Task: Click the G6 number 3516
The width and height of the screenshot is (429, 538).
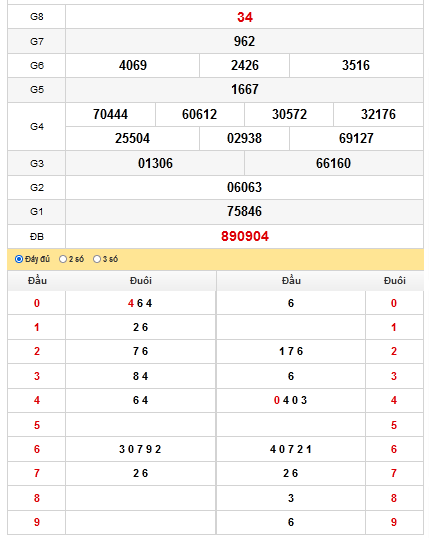Action: point(356,66)
